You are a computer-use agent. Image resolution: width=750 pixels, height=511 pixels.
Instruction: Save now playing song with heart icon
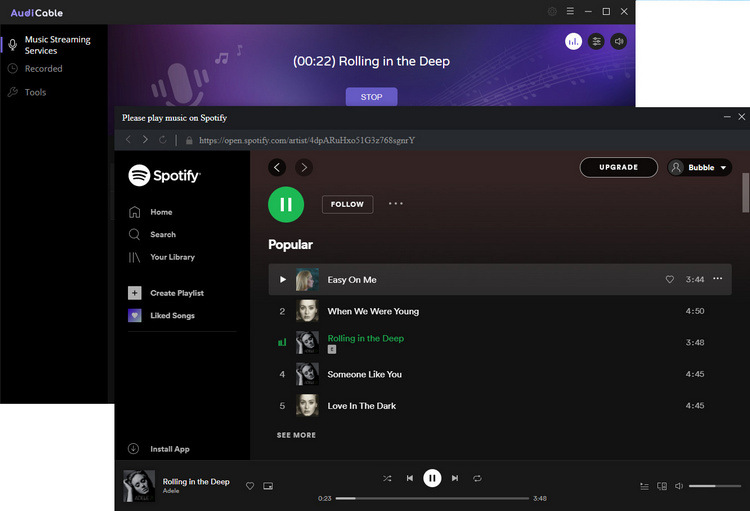(x=250, y=486)
